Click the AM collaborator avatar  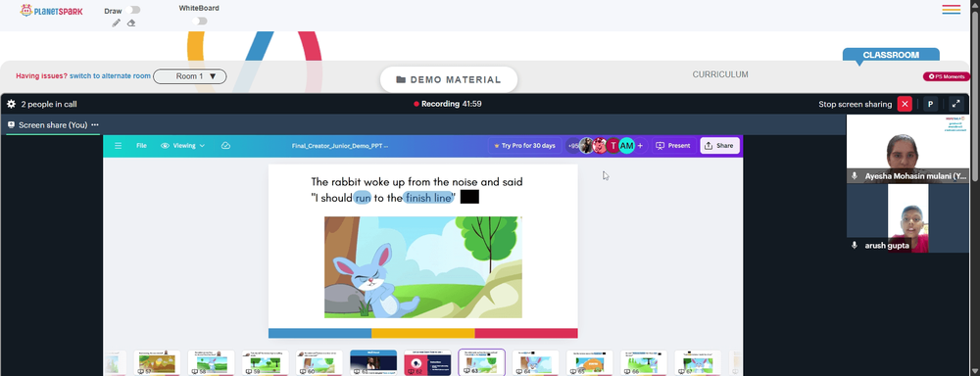pos(626,146)
